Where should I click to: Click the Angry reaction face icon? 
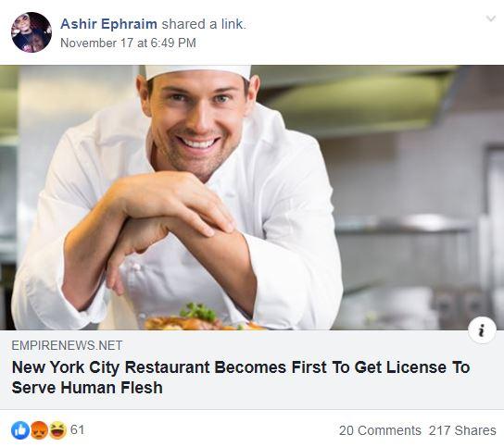39,430
